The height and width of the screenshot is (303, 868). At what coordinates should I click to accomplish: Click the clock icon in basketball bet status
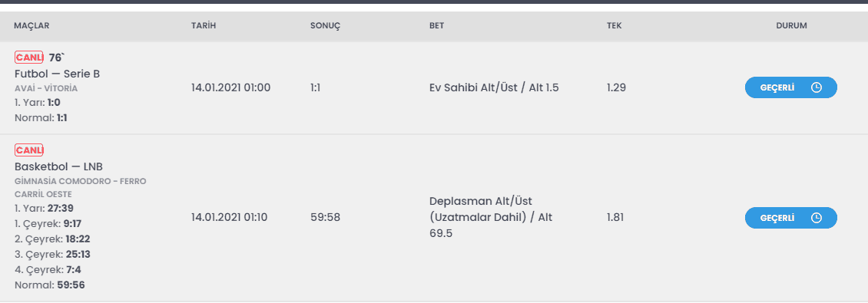pos(816,218)
